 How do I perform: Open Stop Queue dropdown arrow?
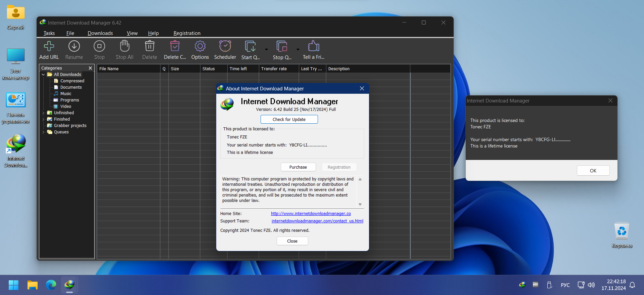tap(298, 49)
